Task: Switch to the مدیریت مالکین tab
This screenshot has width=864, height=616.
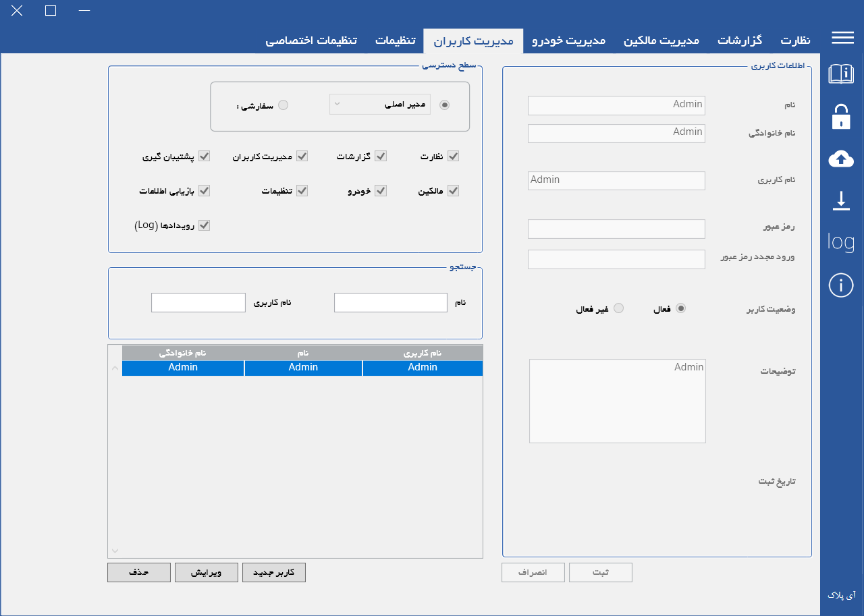Action: 661,40
